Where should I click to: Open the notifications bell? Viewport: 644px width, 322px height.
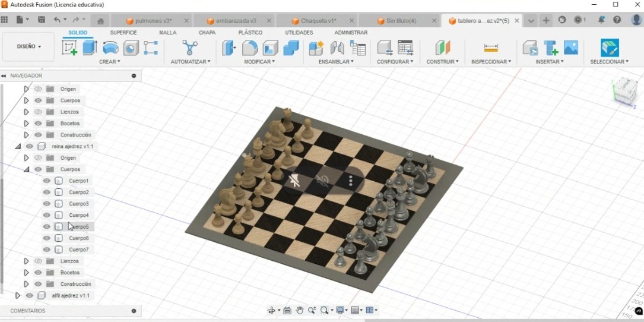click(x=601, y=20)
